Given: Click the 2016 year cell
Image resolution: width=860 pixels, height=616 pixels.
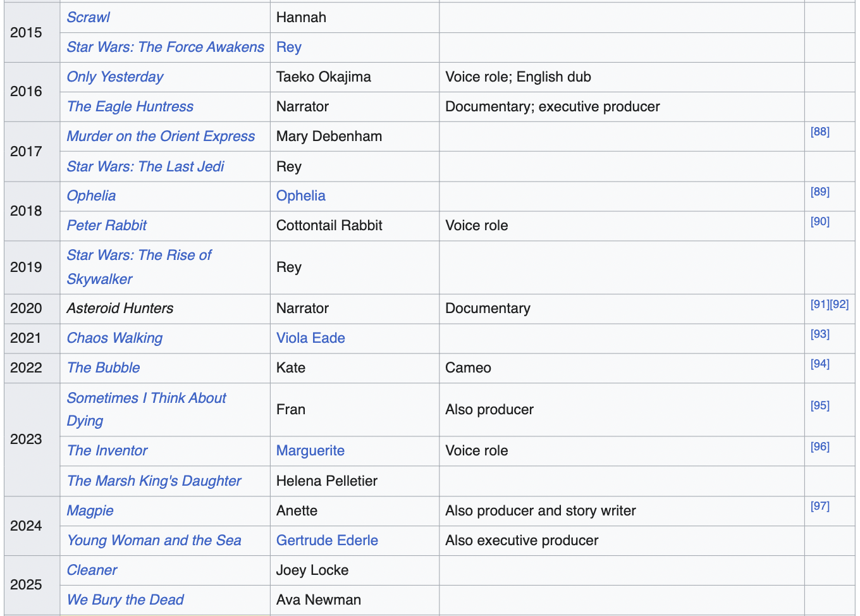Looking at the screenshot, I should 32,92.
